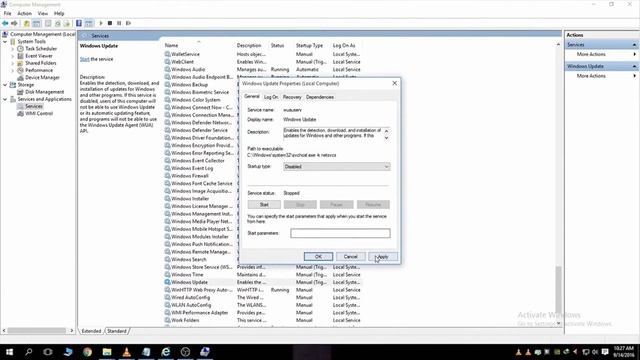Open VLC cone icon on taskbar
640x360 pixels.
tap(127, 352)
